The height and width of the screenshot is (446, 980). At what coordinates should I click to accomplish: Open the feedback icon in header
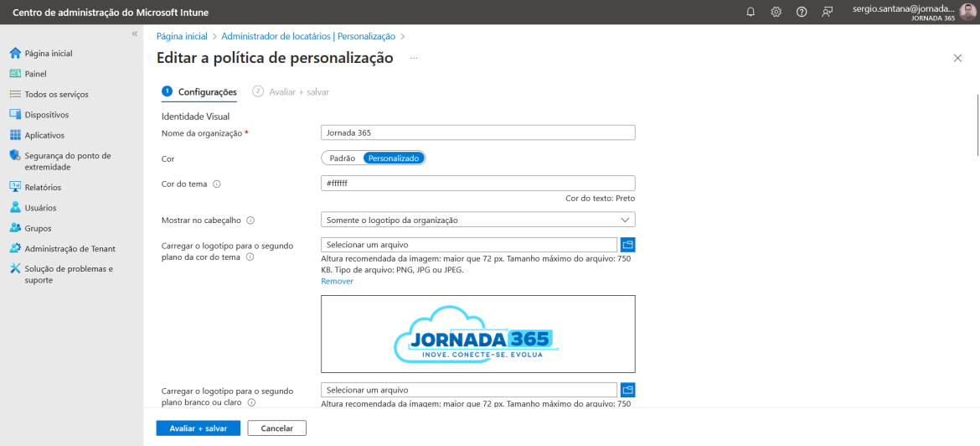828,12
